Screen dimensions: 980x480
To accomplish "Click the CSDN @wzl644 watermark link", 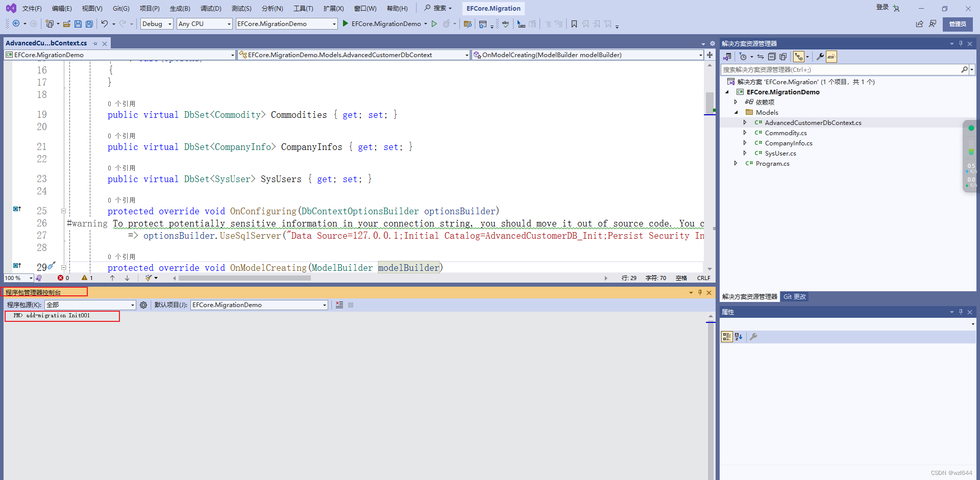I will (949, 473).
